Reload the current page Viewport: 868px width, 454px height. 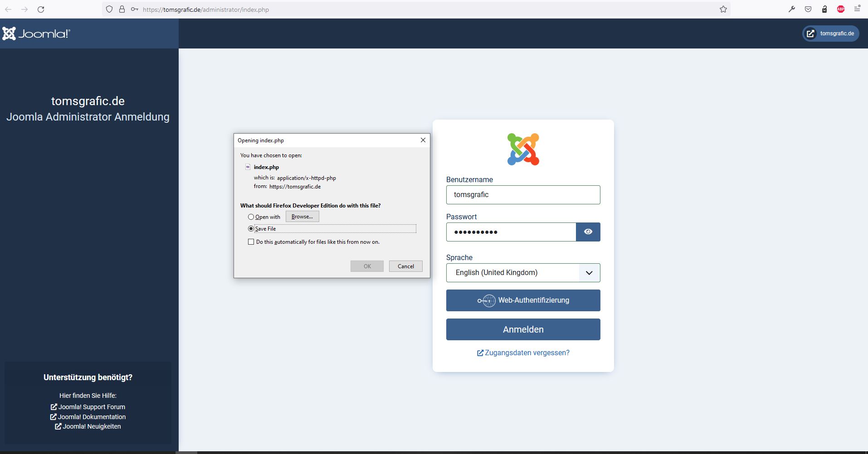(x=41, y=10)
